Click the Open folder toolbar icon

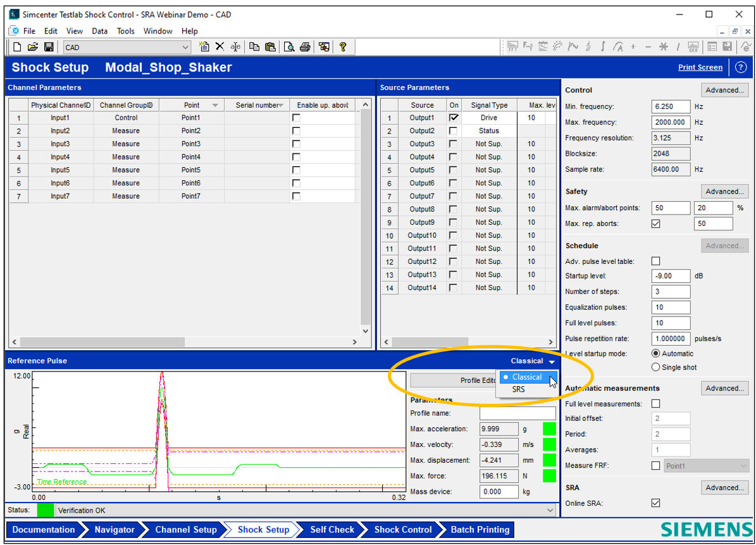[x=33, y=47]
